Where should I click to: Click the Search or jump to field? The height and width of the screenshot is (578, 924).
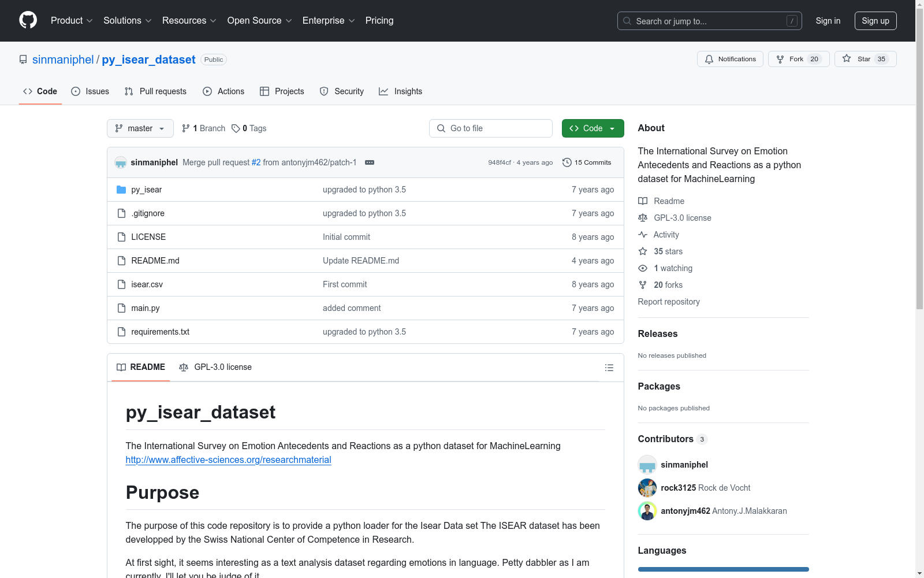pyautogui.click(x=710, y=21)
